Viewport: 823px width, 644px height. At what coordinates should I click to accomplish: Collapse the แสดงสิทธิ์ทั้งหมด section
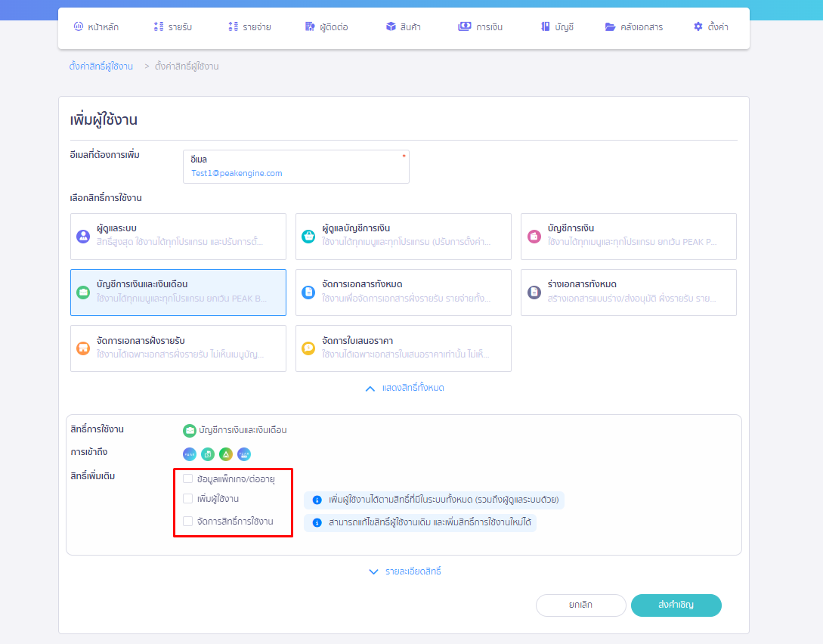click(x=404, y=388)
